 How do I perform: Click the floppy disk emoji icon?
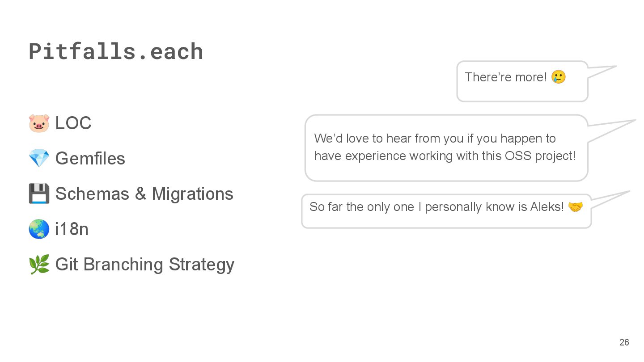39,194
